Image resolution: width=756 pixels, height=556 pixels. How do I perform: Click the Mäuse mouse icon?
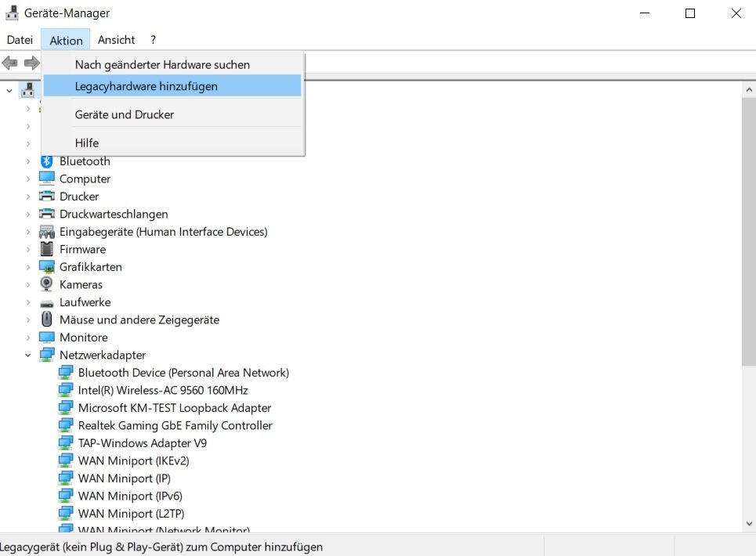click(x=47, y=320)
